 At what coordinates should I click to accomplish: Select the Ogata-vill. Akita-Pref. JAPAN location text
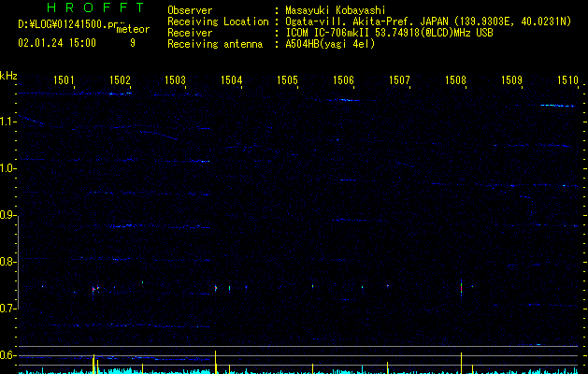pyautogui.click(x=428, y=22)
